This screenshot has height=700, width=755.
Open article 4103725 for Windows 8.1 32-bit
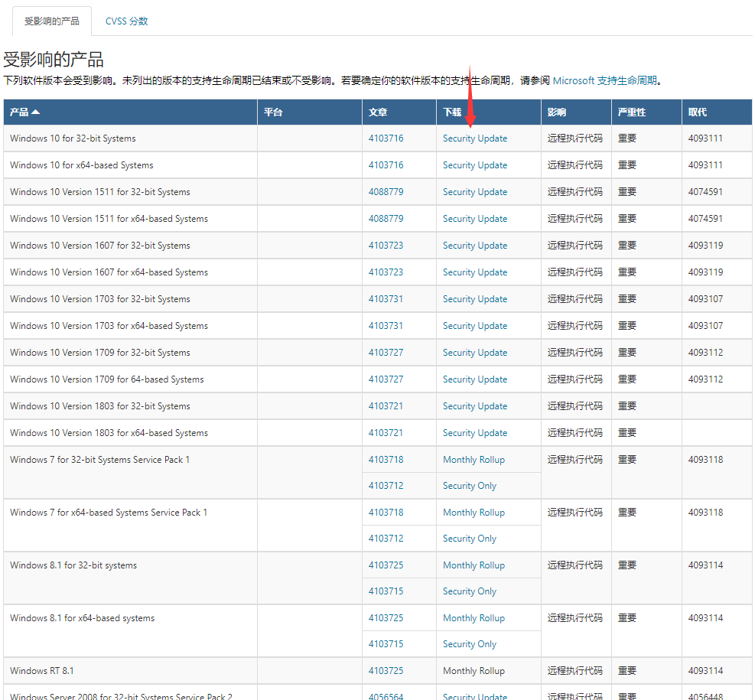coord(386,565)
